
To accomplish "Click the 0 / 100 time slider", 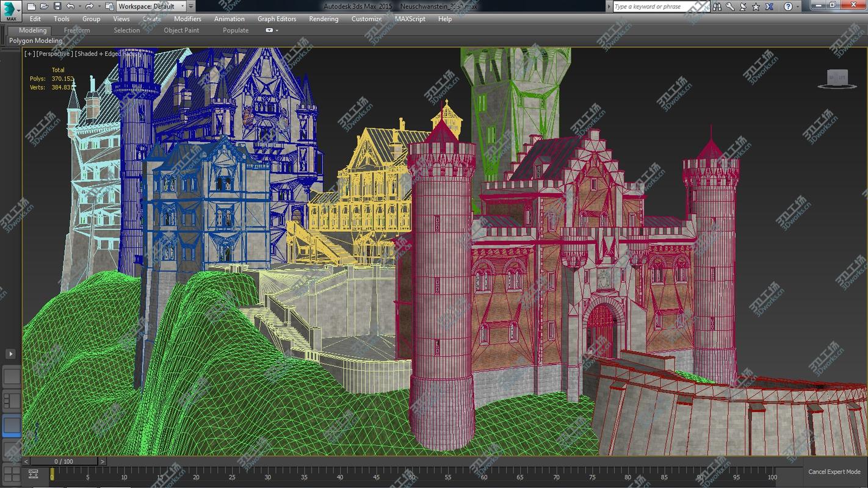I will coord(64,462).
